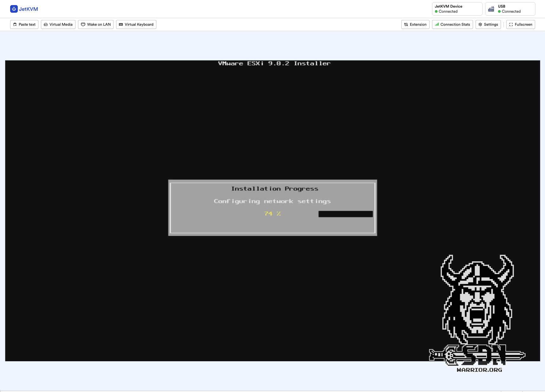Click the Paste text clipboard icon
545x392 pixels.
click(x=15, y=24)
